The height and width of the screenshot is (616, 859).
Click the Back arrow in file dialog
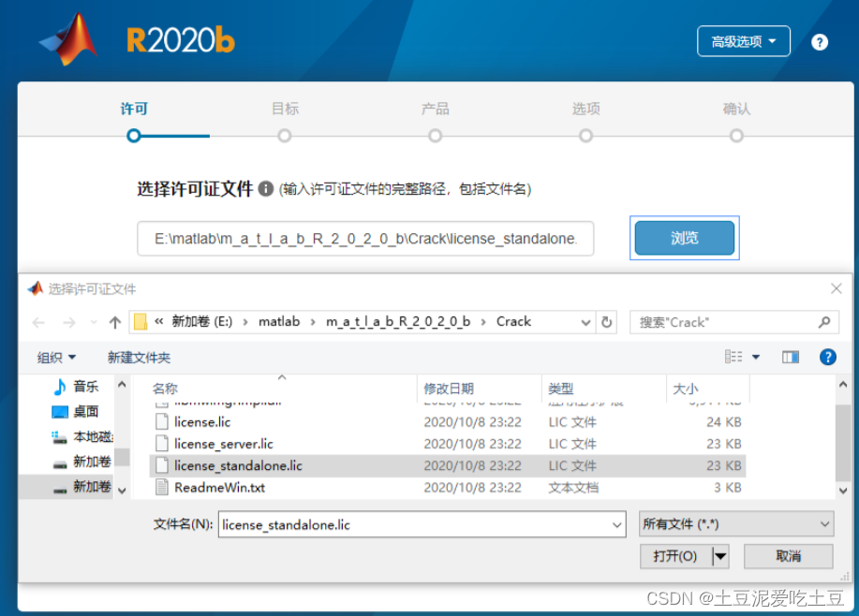[38, 322]
